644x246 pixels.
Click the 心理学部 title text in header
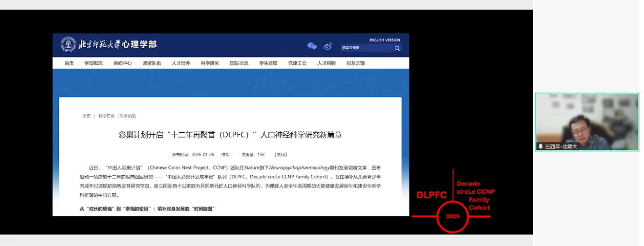[x=140, y=45]
